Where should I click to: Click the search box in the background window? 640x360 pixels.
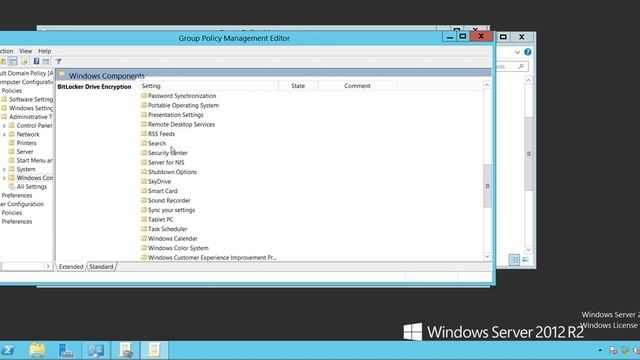coord(512,67)
